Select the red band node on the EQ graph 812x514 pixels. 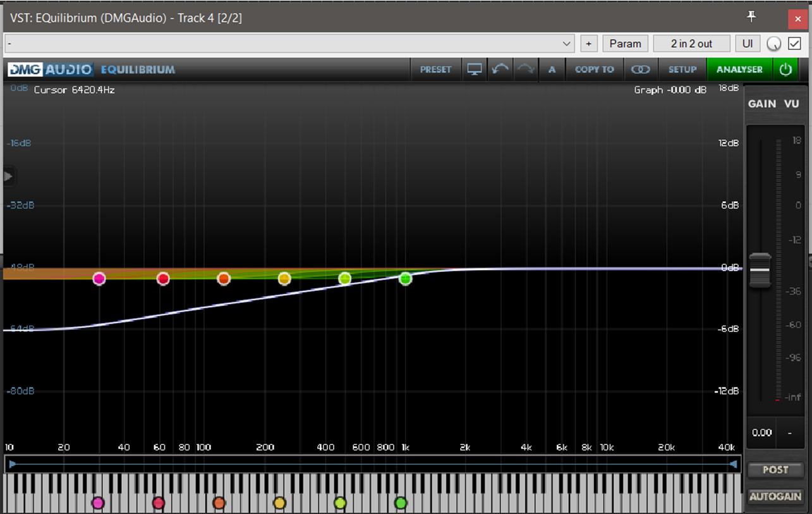tap(163, 279)
